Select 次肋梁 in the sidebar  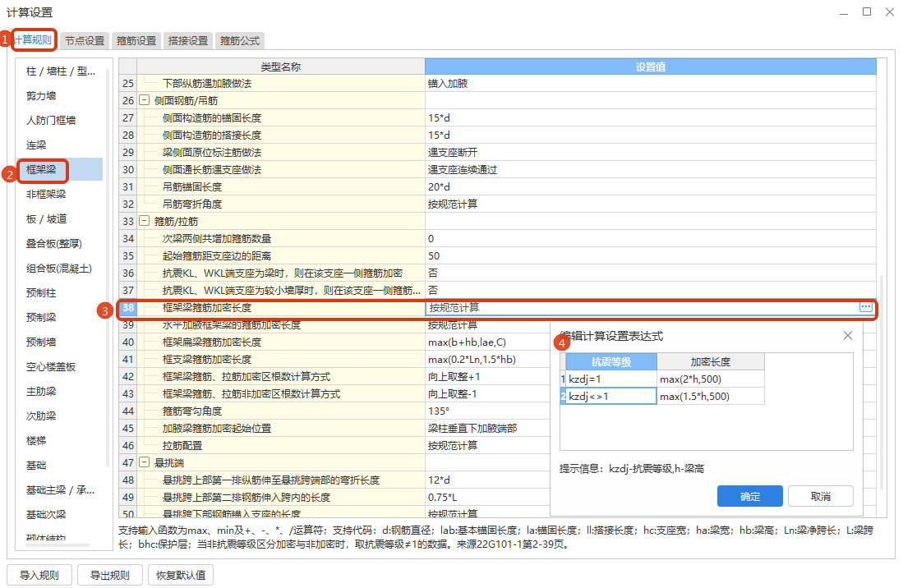[x=60, y=416]
